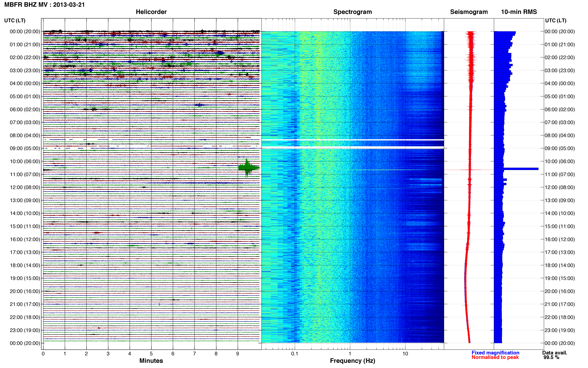Click the right '20:00 (16:00)' time label
This screenshot has height=368, width=588.
click(560, 291)
